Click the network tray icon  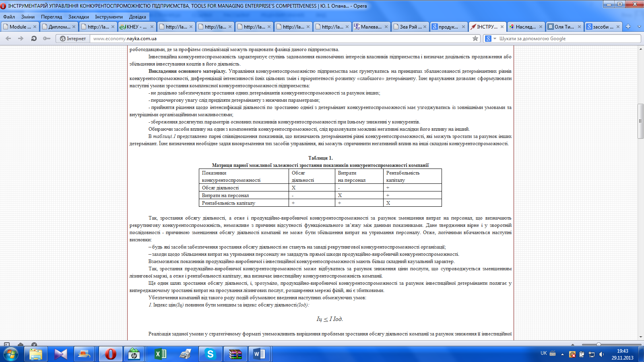[x=592, y=354]
